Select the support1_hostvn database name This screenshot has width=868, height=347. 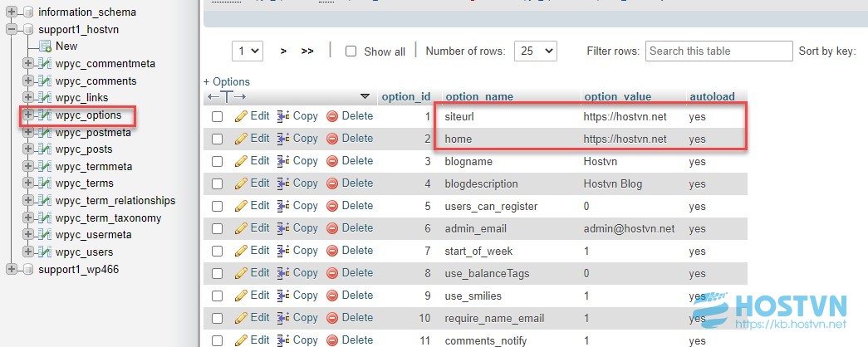tap(79, 29)
